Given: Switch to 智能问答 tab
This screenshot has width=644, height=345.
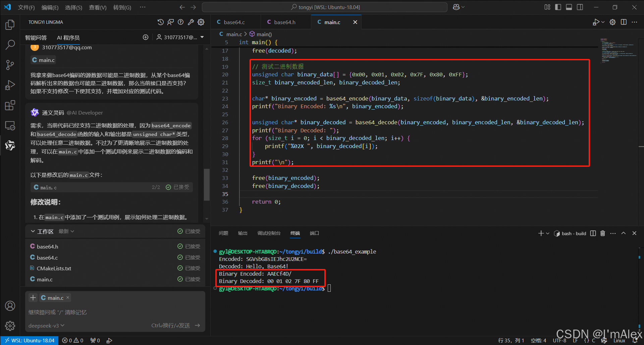Looking at the screenshot, I should (36, 38).
